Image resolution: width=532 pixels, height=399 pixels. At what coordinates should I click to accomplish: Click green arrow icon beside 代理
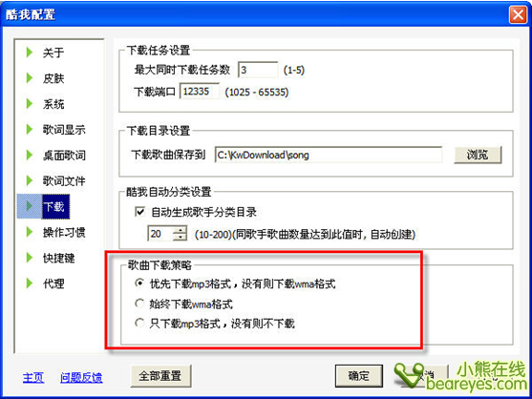click(30, 283)
